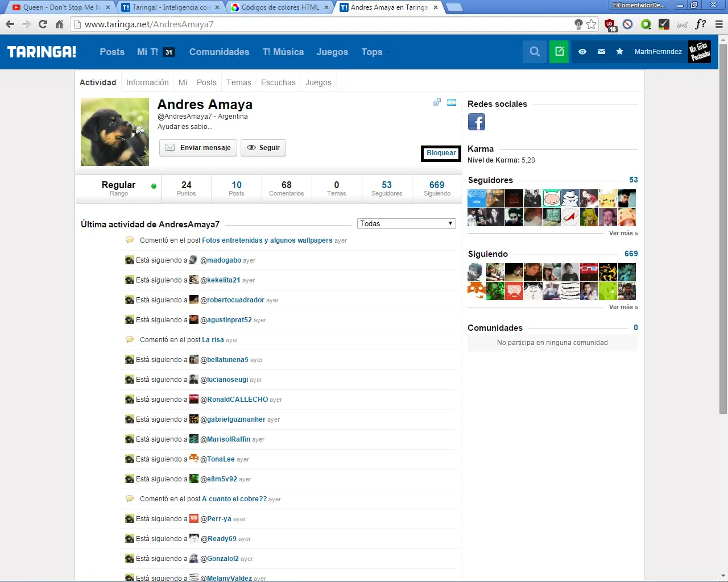Click the uBlock extension icon

point(610,24)
